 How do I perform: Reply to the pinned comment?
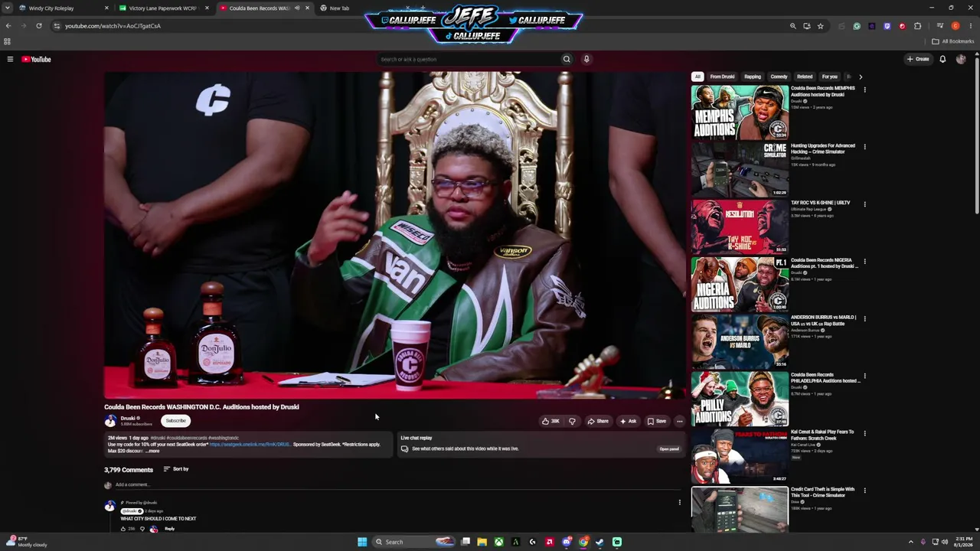coord(169,529)
